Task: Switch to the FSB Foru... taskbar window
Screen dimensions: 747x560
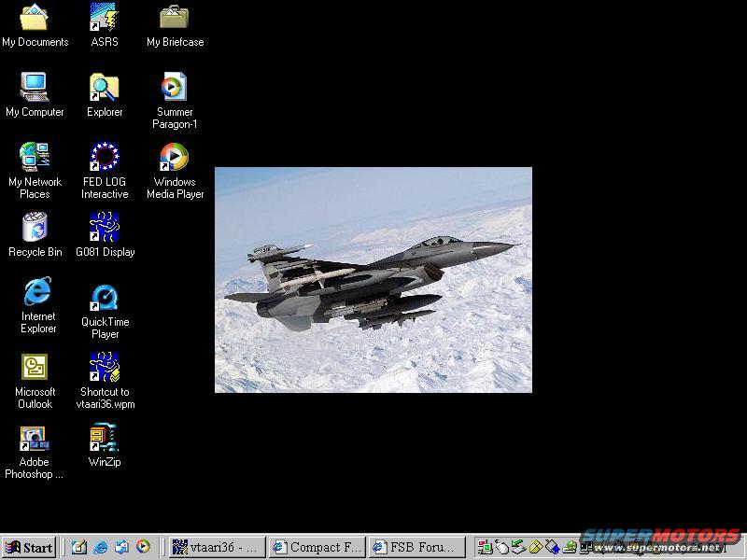Action: click(416, 548)
